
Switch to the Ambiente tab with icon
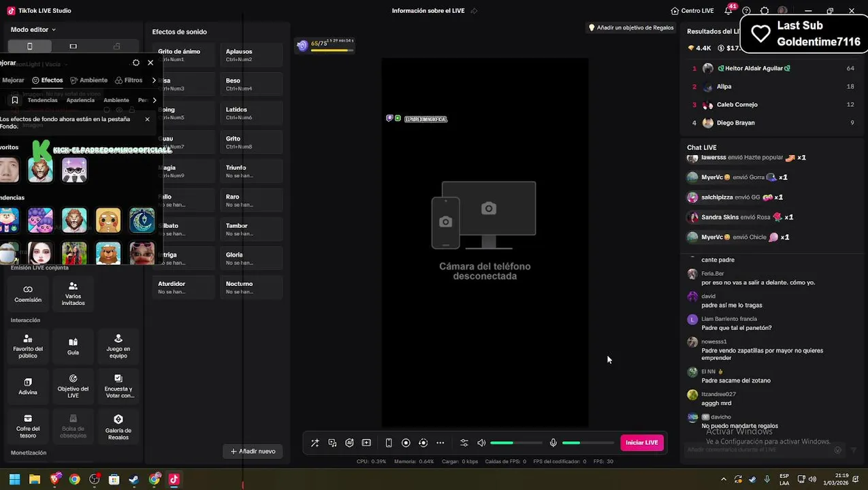point(89,80)
